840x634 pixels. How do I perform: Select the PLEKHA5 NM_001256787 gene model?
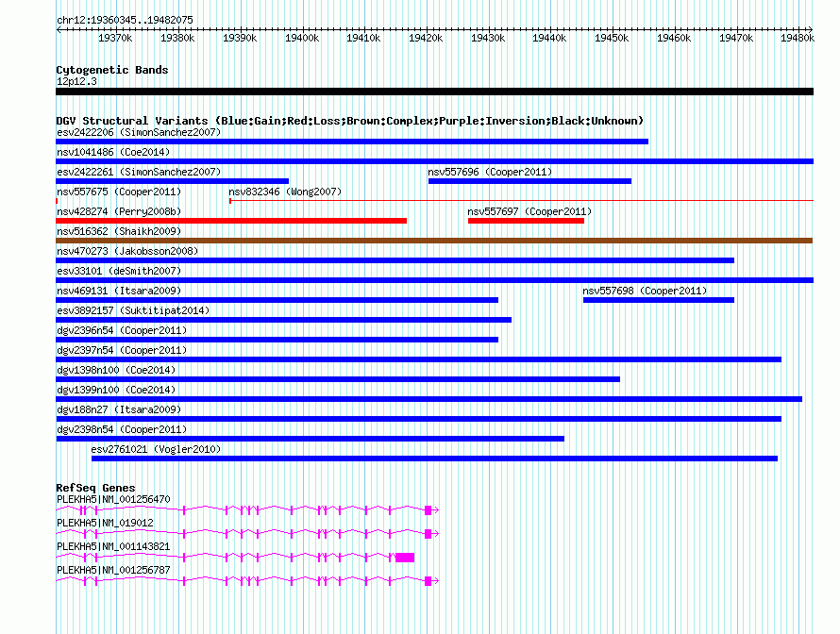click(247, 581)
